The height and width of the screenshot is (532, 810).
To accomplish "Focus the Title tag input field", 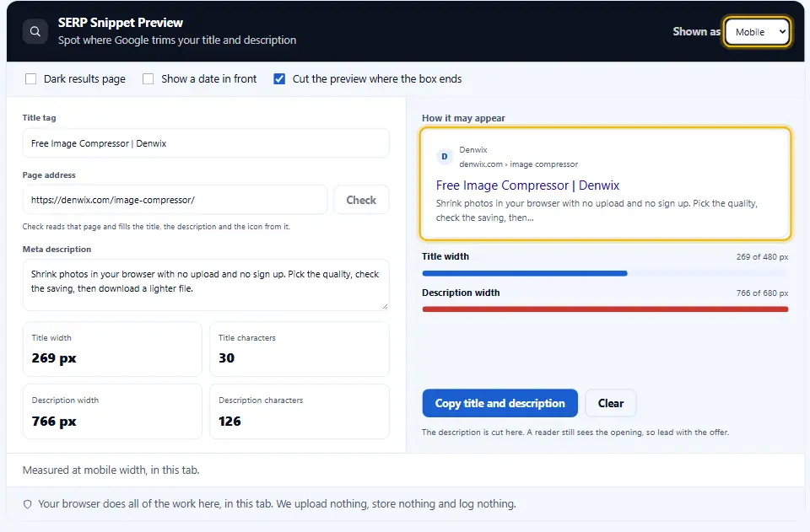I will point(206,143).
